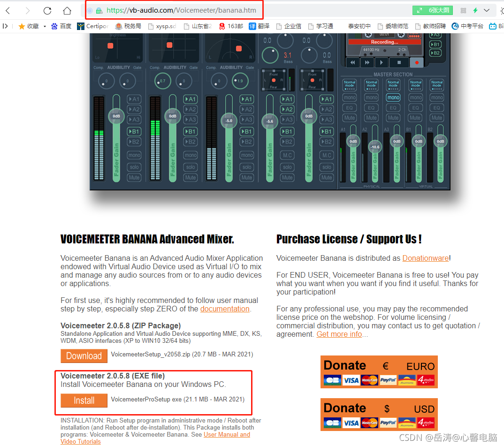Open the 163邮 mail bookmark
This screenshot has width=504, height=446.
(x=231, y=26)
